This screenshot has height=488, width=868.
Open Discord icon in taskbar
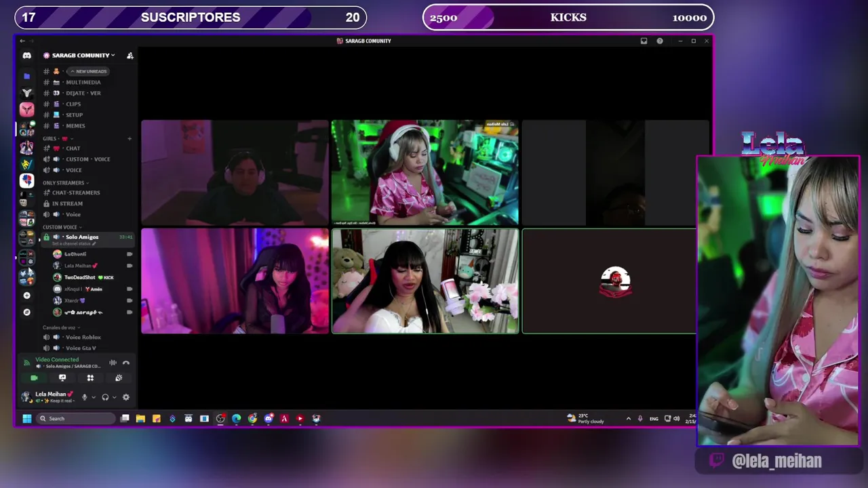coord(268,418)
